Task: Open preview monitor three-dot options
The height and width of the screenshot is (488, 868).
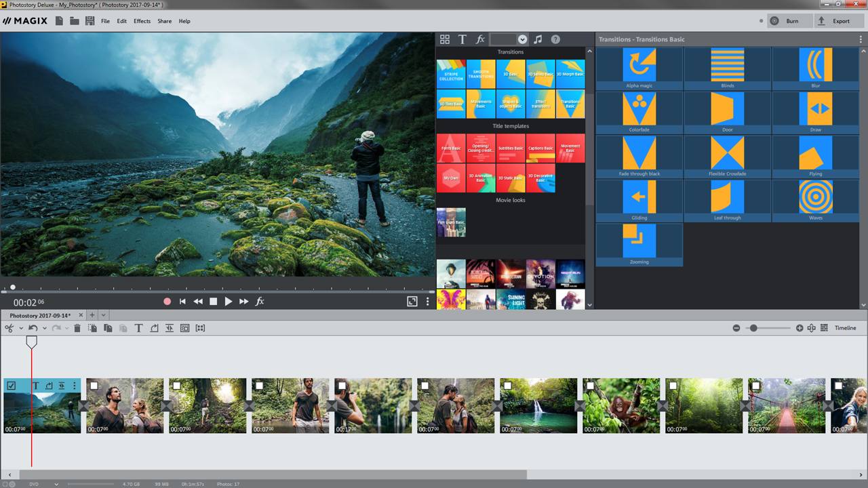Action: coord(427,302)
